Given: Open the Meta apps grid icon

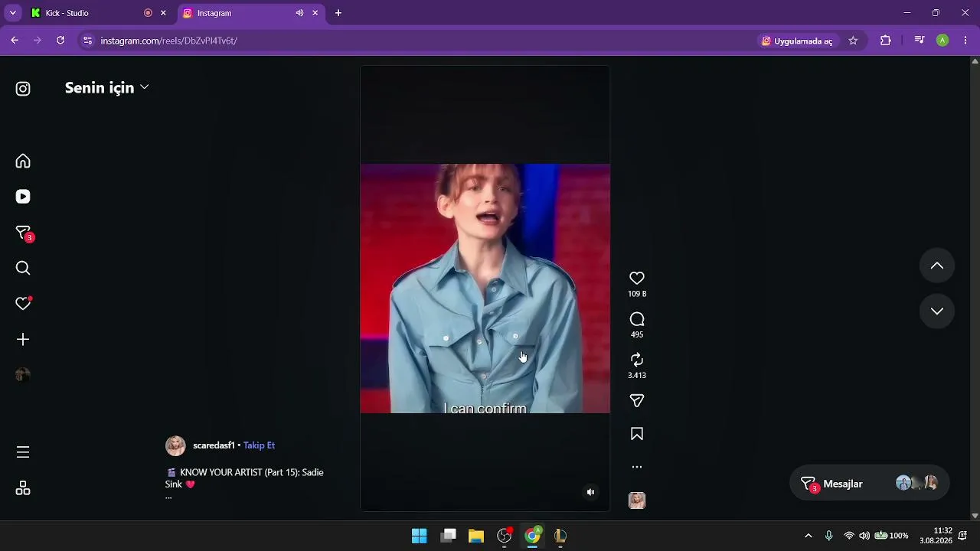Looking at the screenshot, I should [x=23, y=488].
